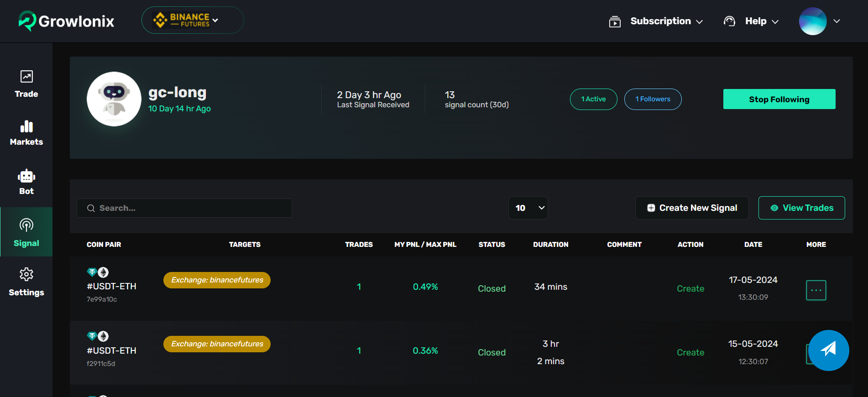Open the Subscription dropdown menu
The width and height of the screenshot is (868, 397).
point(657,21)
